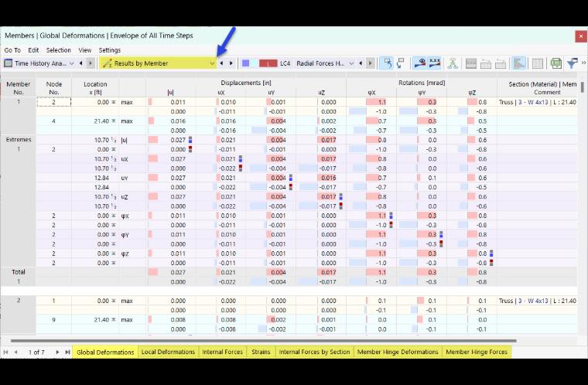Select node 4 cell at location 21.40

tap(53, 121)
